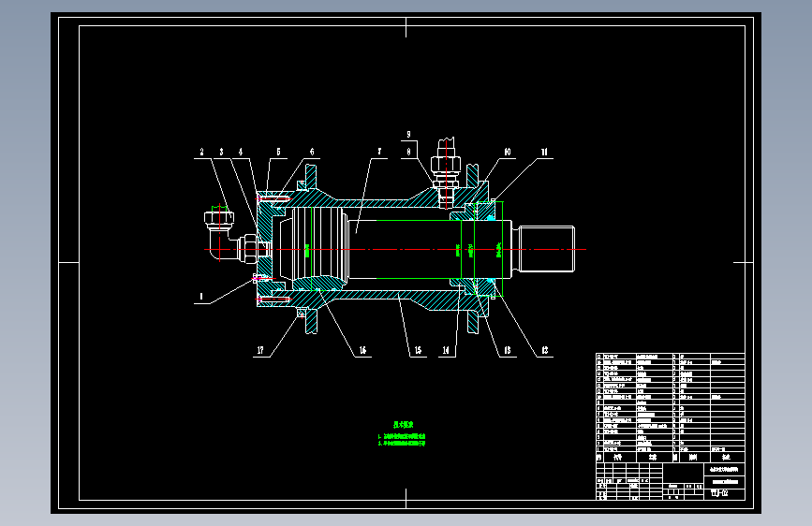This screenshot has height=526, width=812.
Task: Pick callout number 8 label
Action: coord(409,152)
